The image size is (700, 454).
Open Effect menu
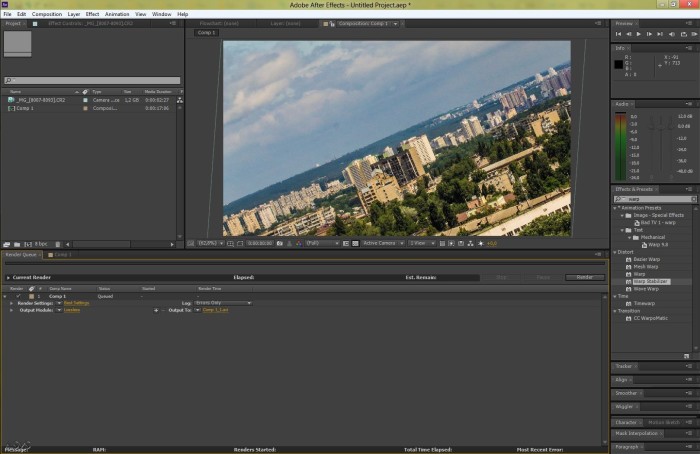pyautogui.click(x=92, y=14)
